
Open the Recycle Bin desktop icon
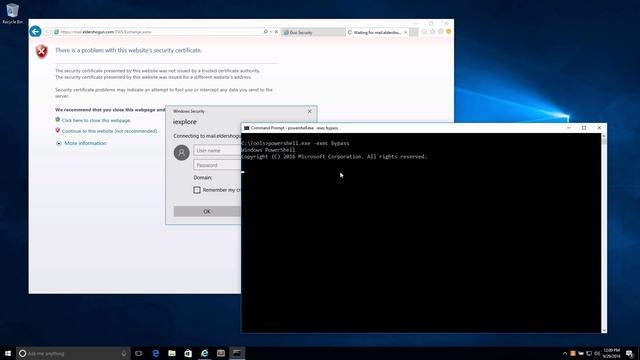click(x=13, y=13)
